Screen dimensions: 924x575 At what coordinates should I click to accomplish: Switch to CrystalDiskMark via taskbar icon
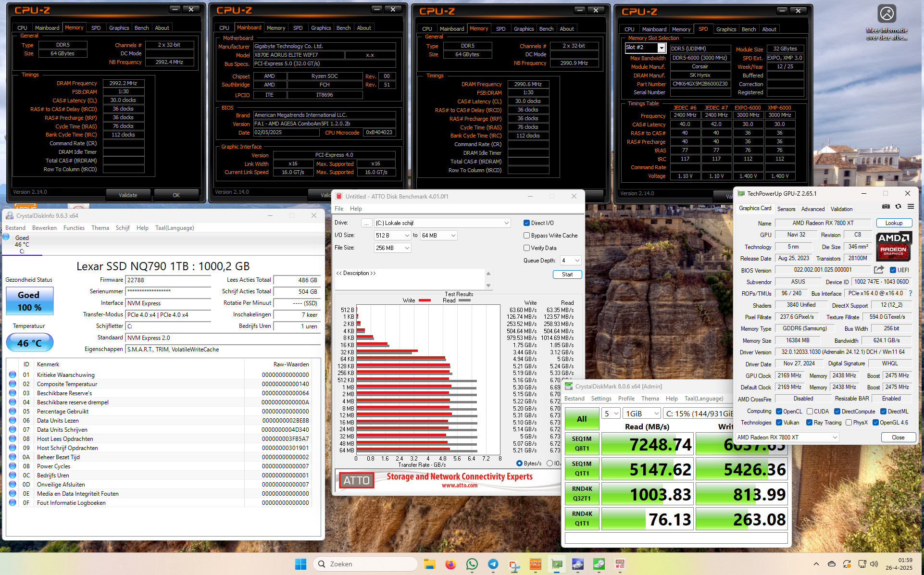coord(599,564)
